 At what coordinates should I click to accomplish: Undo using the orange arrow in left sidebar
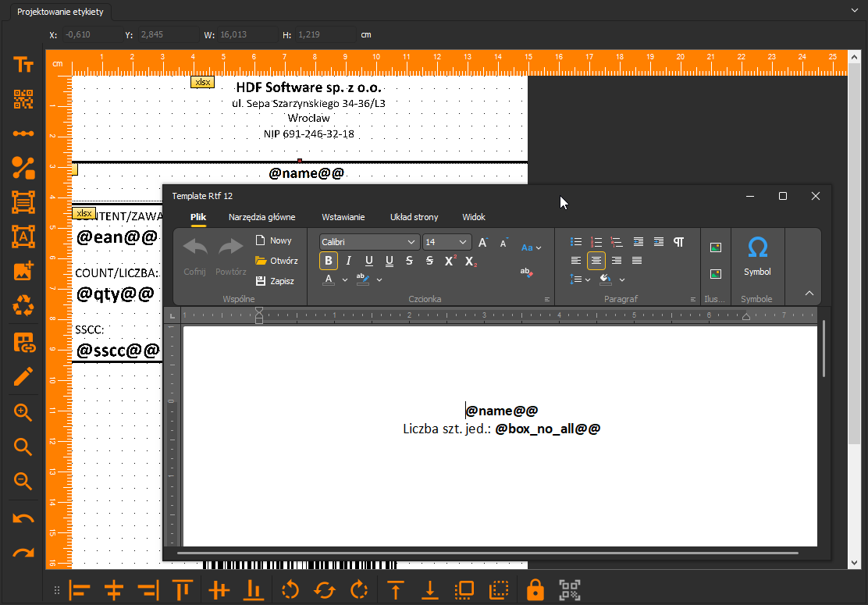pyautogui.click(x=23, y=518)
